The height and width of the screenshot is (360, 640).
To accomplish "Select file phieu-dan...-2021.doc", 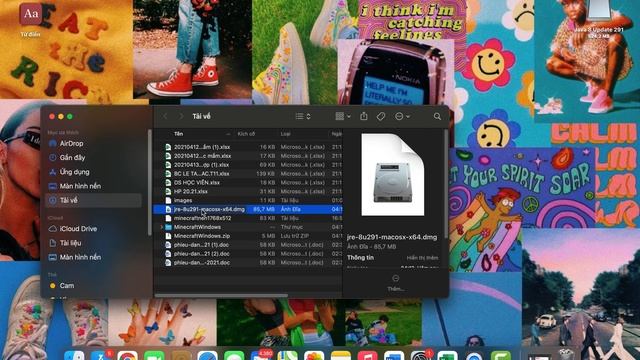I will (202, 263).
